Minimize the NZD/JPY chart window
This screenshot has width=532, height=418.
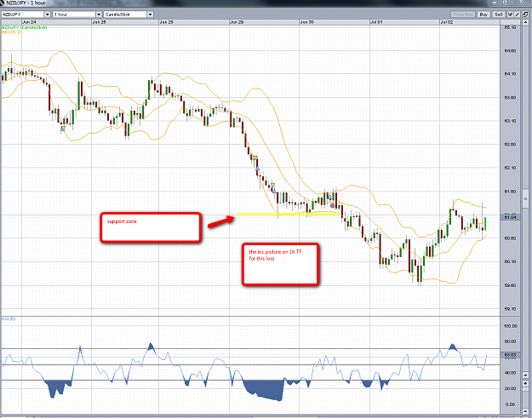(x=494, y=3)
